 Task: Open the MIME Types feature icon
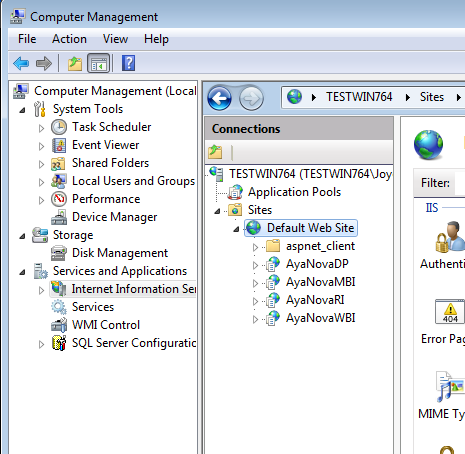tap(450, 386)
